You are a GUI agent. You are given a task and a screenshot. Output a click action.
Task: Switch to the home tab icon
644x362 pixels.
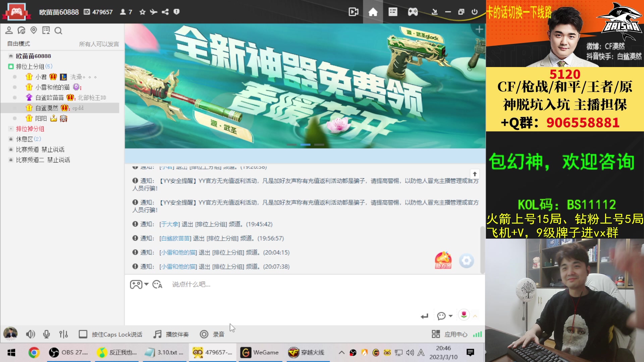click(x=373, y=12)
